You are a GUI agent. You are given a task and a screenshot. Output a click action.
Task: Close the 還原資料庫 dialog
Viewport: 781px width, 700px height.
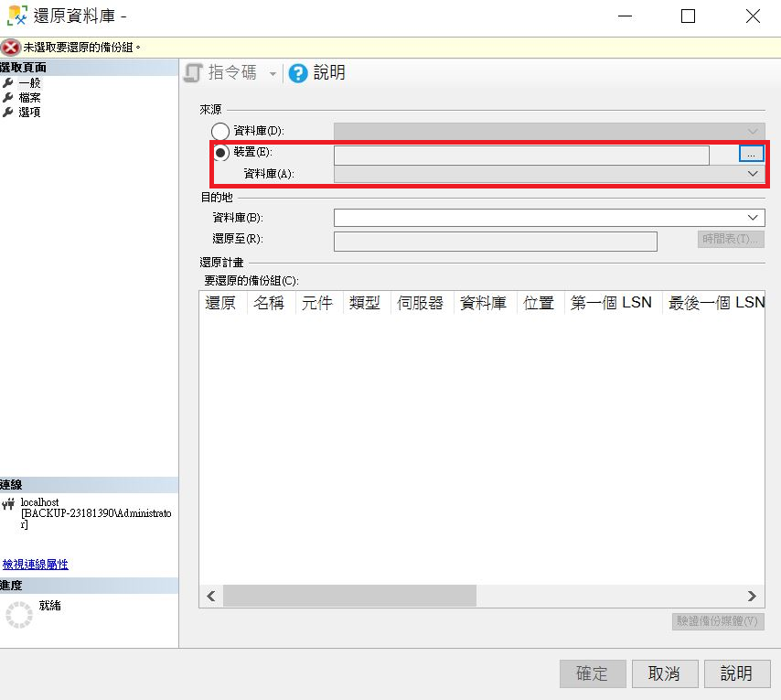753,16
